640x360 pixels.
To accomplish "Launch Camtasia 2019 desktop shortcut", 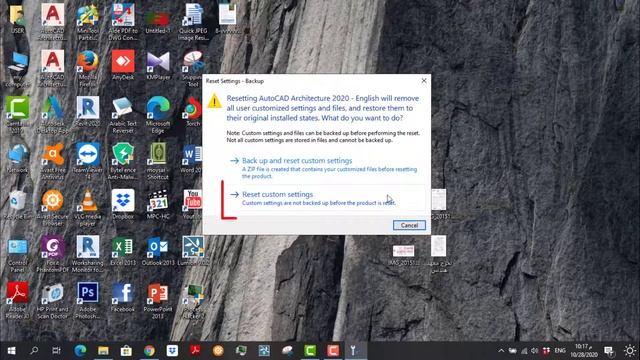I will tap(17, 115).
